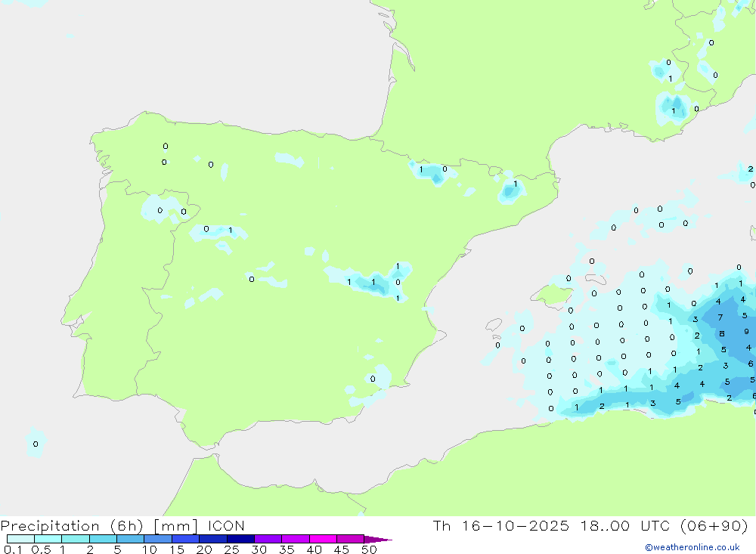
Task: Select the blue 10 mm legend swatch
Action: 158,539
